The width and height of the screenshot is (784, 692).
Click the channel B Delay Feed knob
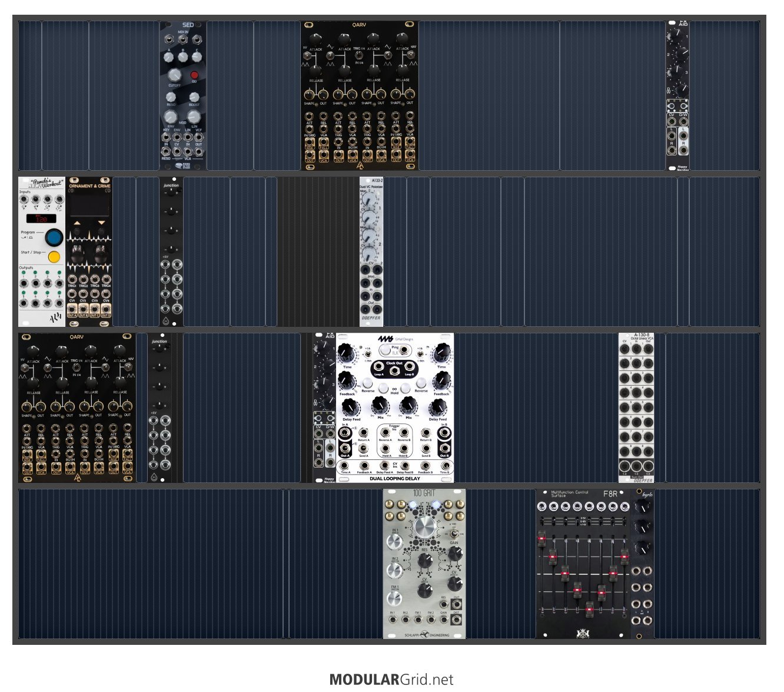point(438,407)
